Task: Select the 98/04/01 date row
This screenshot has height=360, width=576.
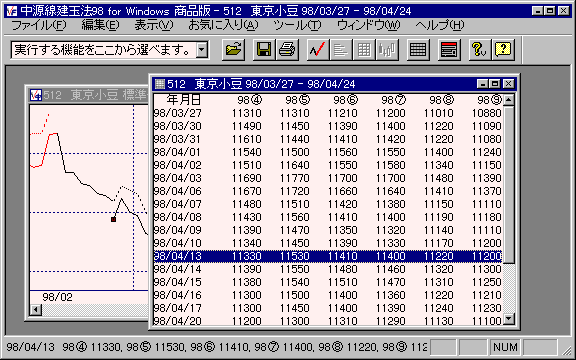Action: (328, 152)
